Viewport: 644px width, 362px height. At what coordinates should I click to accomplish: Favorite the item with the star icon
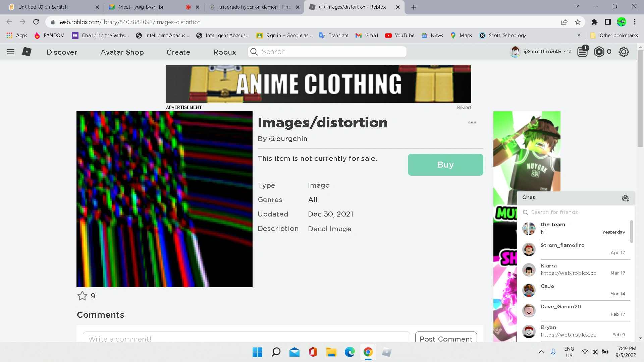point(82,296)
